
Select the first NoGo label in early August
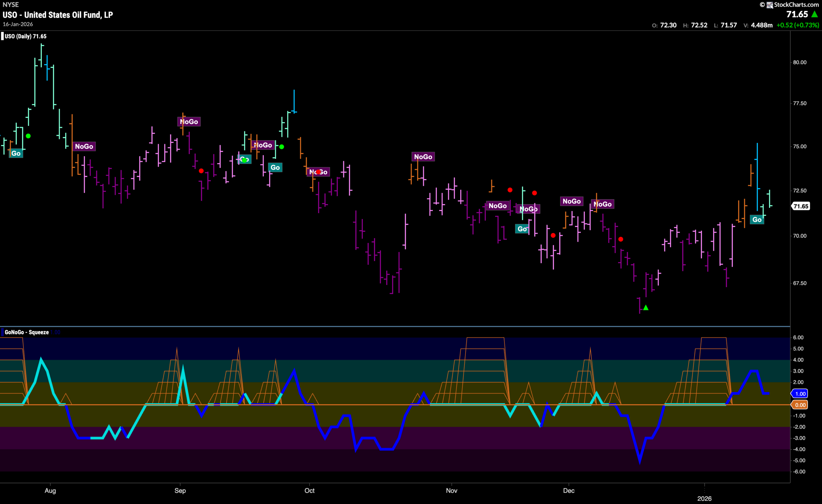[x=84, y=146]
